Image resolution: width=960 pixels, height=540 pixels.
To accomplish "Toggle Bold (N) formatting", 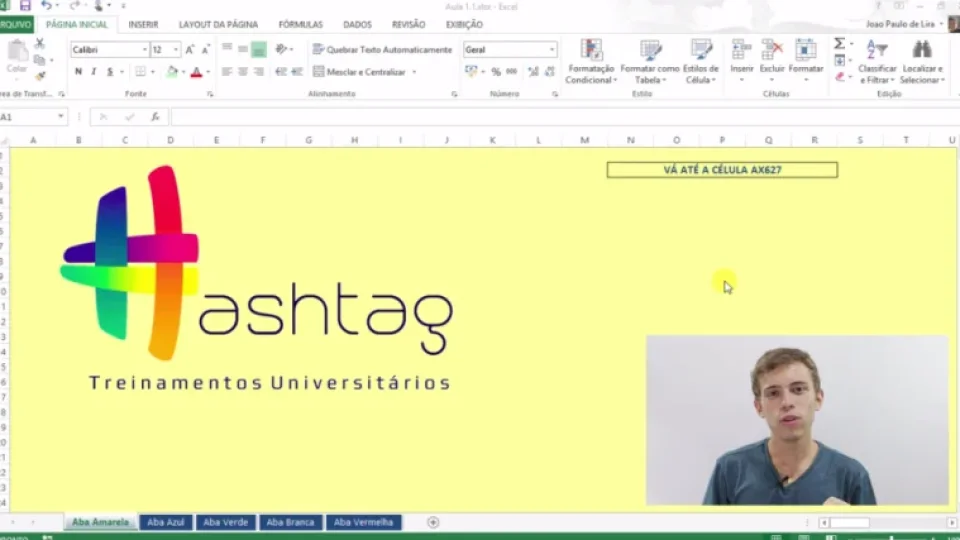I will click(x=78, y=72).
